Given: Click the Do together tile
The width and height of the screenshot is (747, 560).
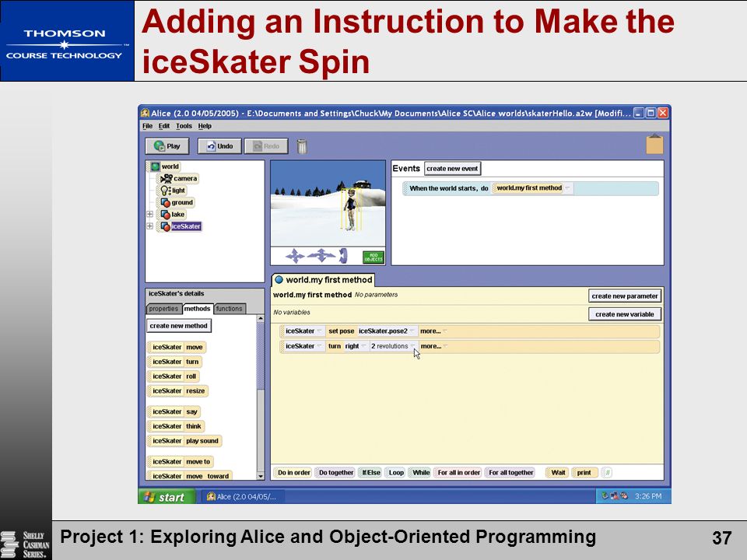Looking at the screenshot, I should click(336, 472).
